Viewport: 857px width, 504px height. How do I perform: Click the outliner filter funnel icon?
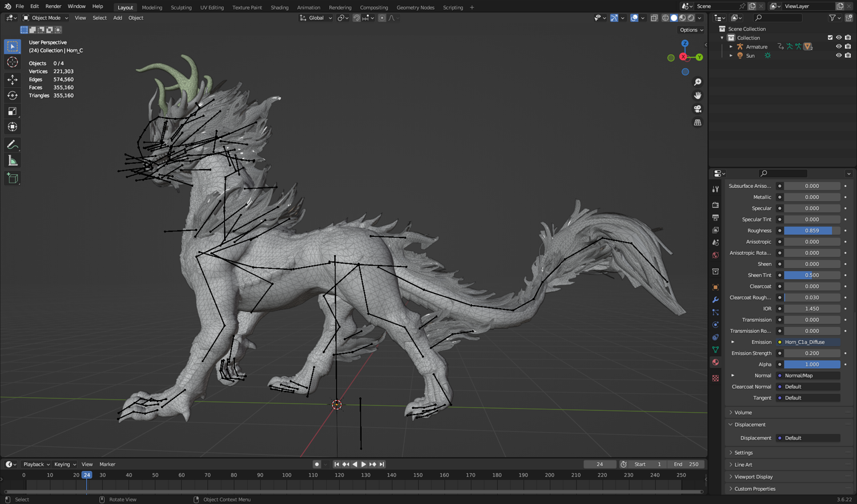tap(832, 18)
